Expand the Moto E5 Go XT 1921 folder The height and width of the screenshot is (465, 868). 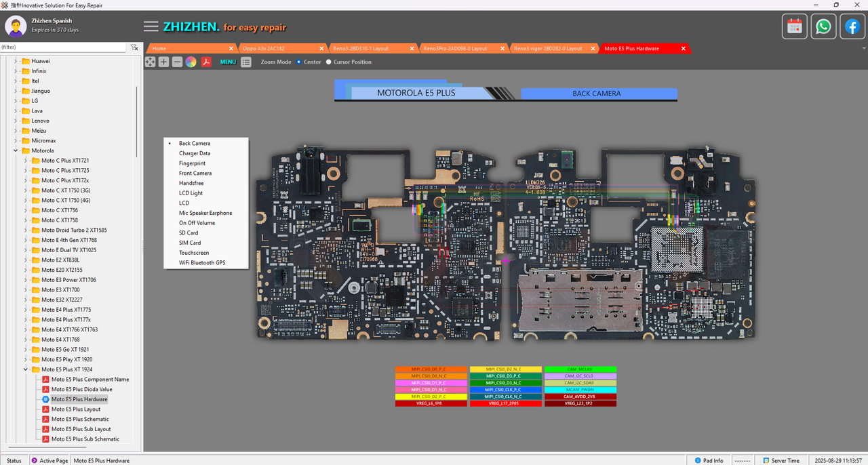coord(26,350)
